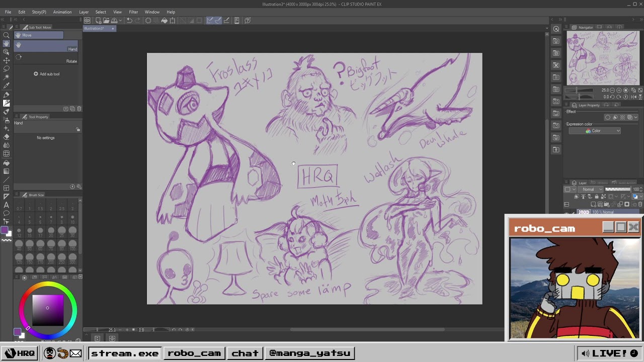Open the File menu

(8, 12)
